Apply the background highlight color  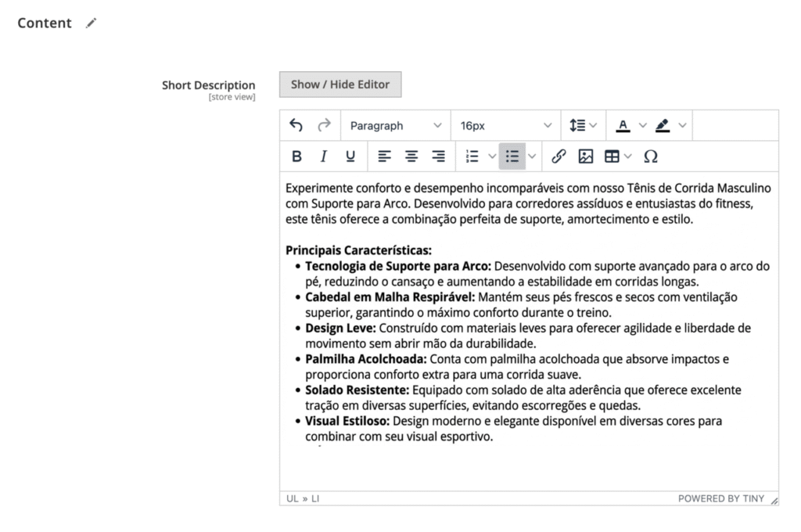663,125
